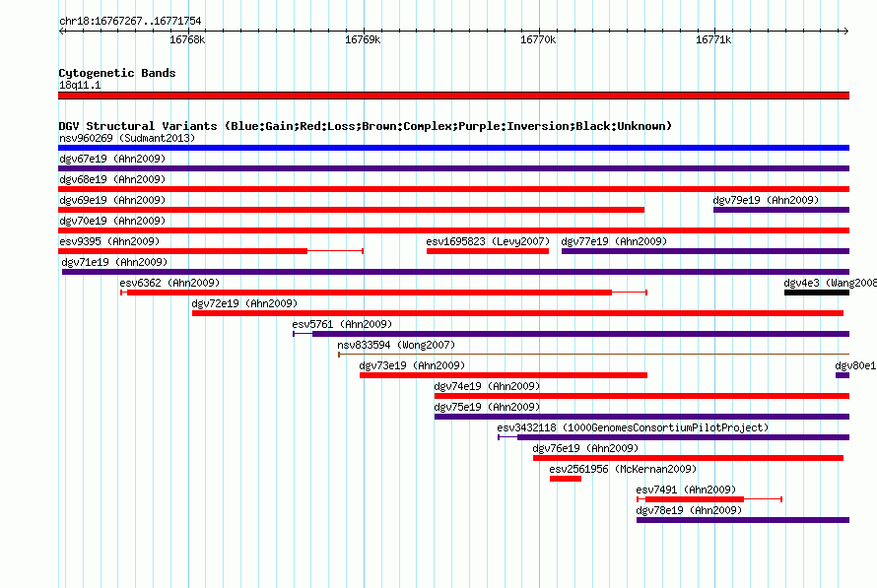This screenshot has height=588, width=877.
Task: Click the chr18:16767267..16771754 region label
Action: [x=130, y=21]
